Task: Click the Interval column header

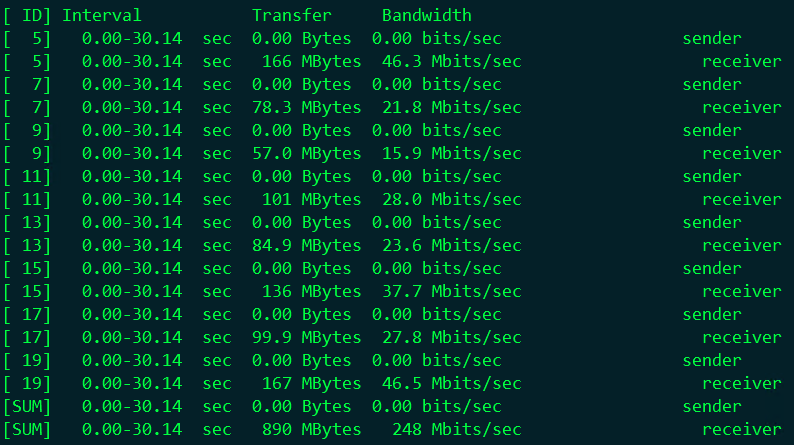Action: 101,16
